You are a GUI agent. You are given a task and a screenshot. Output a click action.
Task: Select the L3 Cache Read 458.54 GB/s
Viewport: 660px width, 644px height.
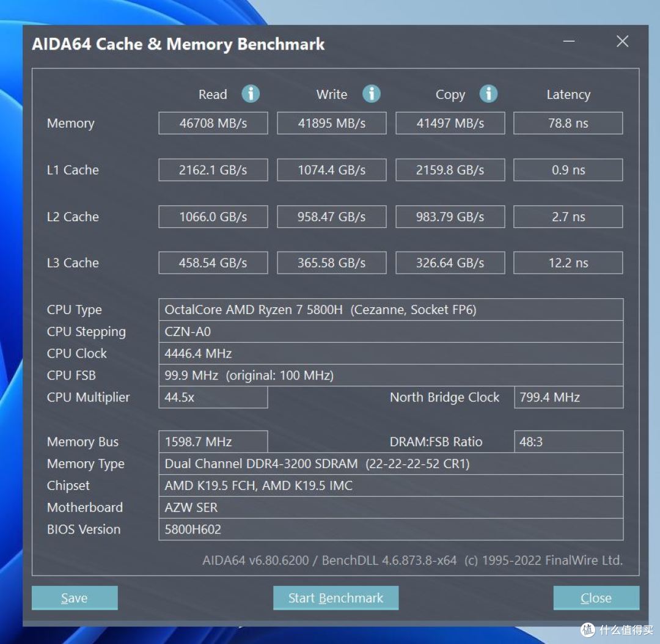pyautogui.click(x=213, y=263)
